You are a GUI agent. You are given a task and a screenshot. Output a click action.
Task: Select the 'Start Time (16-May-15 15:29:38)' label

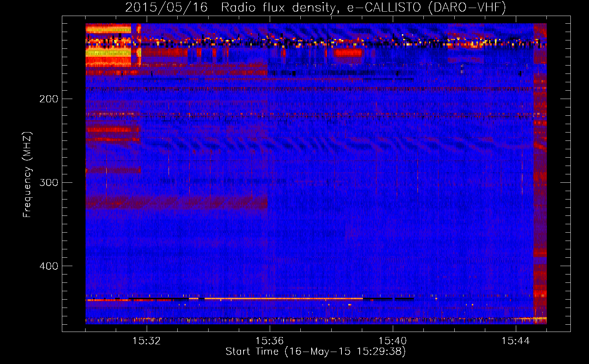pos(316,352)
